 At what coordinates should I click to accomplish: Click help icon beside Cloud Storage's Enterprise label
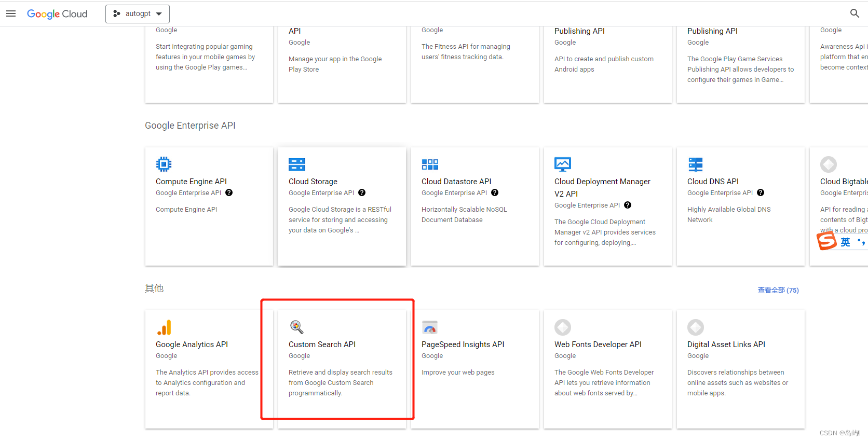coord(362,192)
